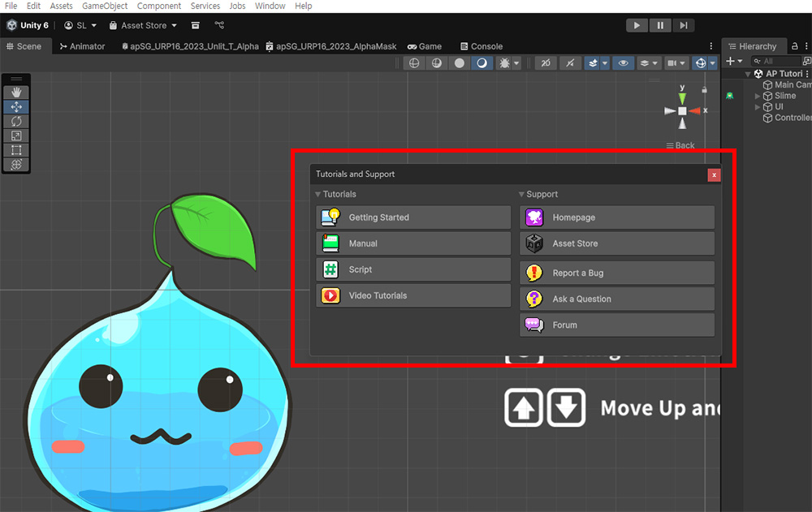The height and width of the screenshot is (512, 812).
Task: Open the Forum support button
Action: [617, 325]
